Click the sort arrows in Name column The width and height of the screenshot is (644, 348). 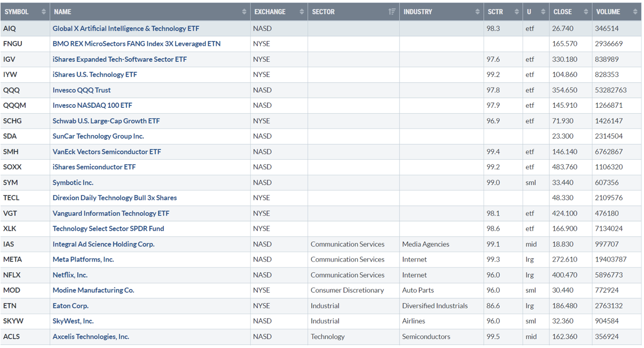[x=244, y=12]
